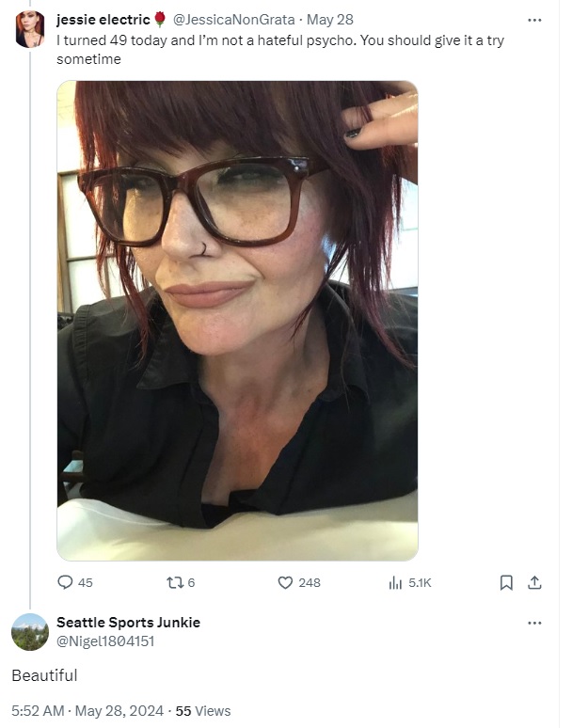The image size is (572, 728).
Task: Open more options on Seattle Sports Junkie's reply
Action: pyautogui.click(x=535, y=623)
